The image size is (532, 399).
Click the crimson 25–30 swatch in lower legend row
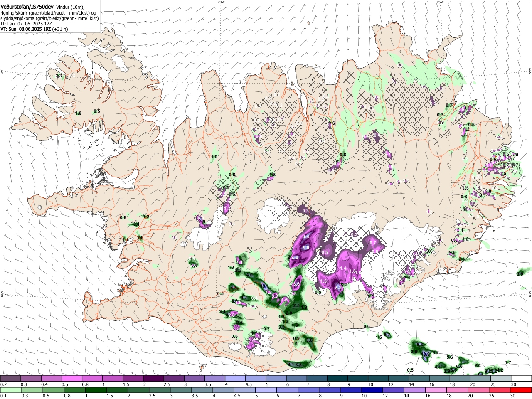500,390
